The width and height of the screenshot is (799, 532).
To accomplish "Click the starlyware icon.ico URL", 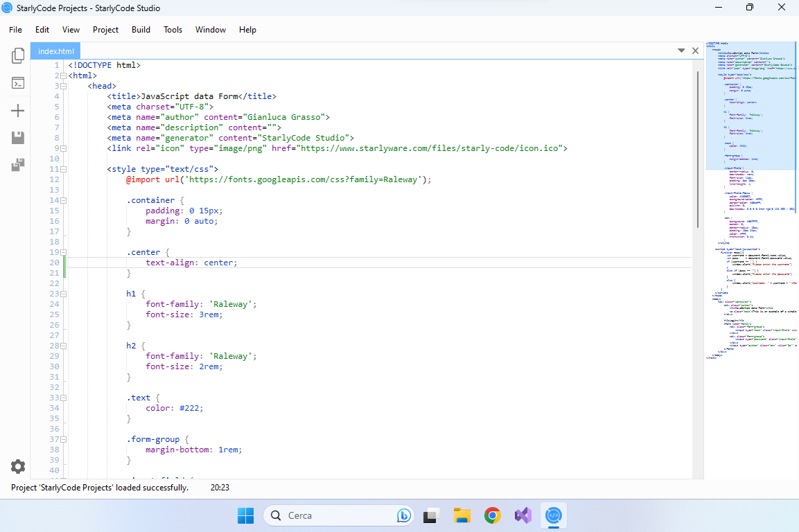I will point(431,148).
